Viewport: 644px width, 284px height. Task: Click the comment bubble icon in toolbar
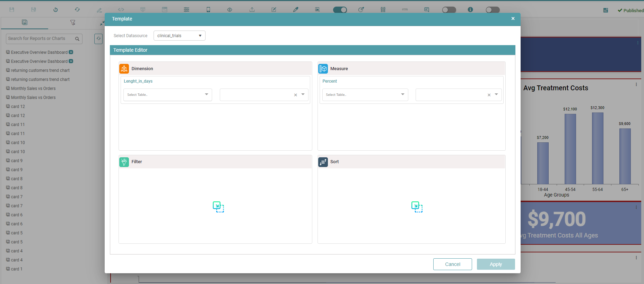tap(427, 10)
